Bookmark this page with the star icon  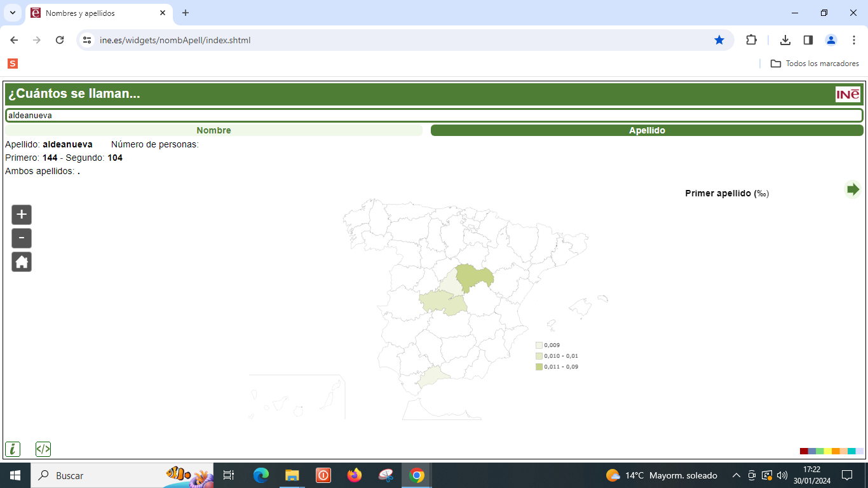[x=719, y=40]
